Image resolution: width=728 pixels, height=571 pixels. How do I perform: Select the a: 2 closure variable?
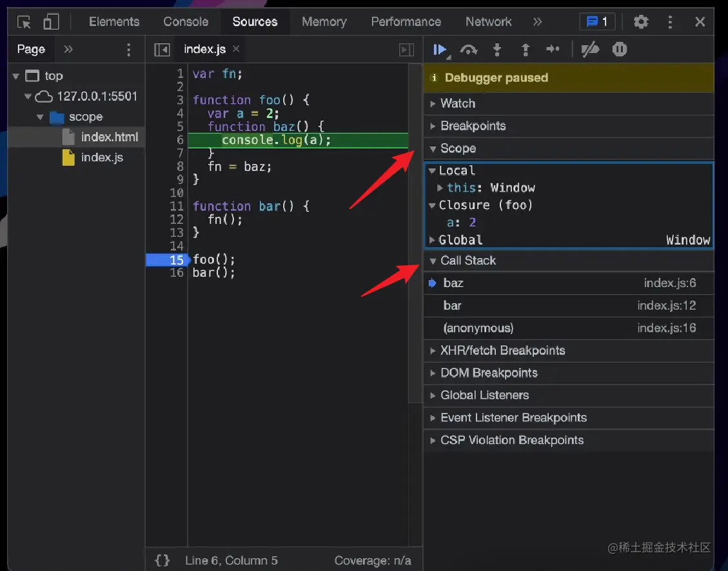point(462,222)
